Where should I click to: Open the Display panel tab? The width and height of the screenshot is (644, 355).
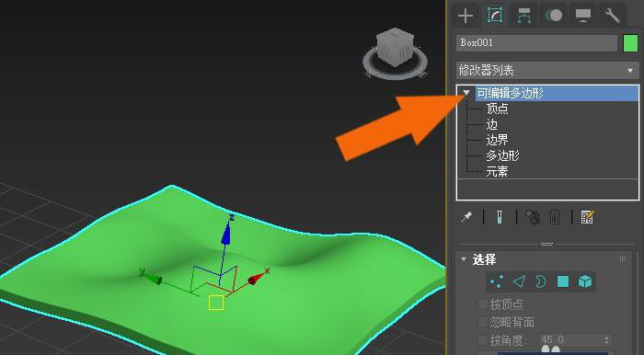tap(582, 16)
